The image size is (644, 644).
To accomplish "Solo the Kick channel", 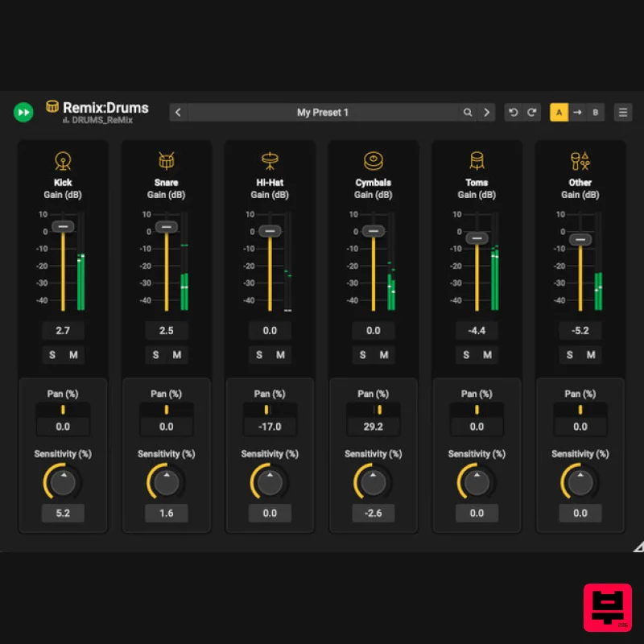I will [52, 354].
